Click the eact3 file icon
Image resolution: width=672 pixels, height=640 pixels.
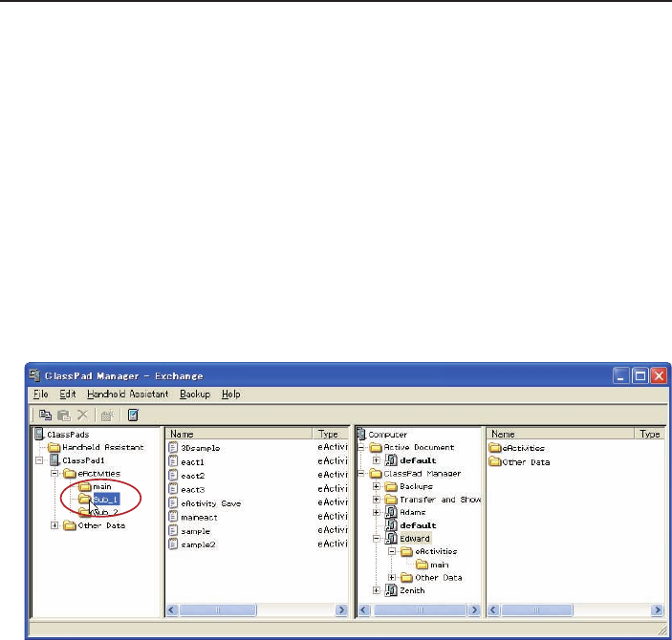tap(173, 489)
